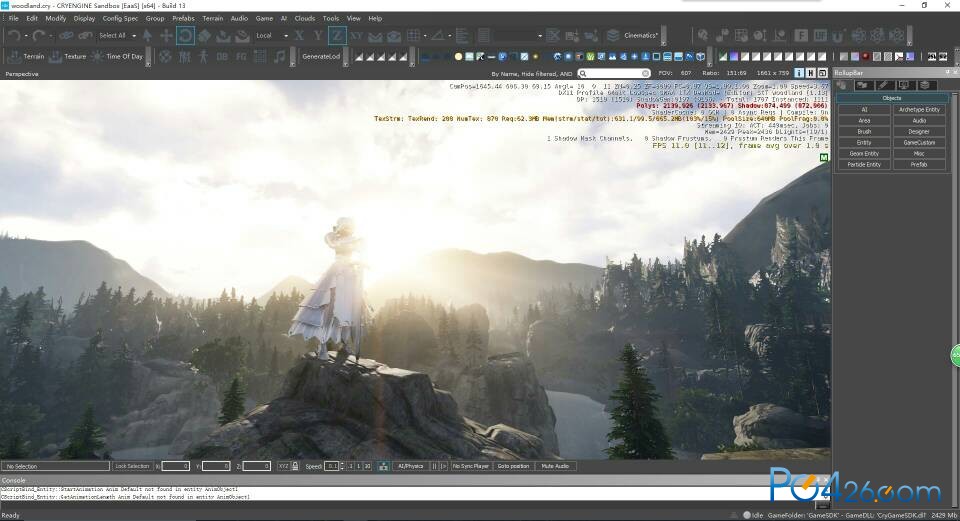The height and width of the screenshot is (521, 960).
Task: Open the Modify menu
Action: [56, 18]
